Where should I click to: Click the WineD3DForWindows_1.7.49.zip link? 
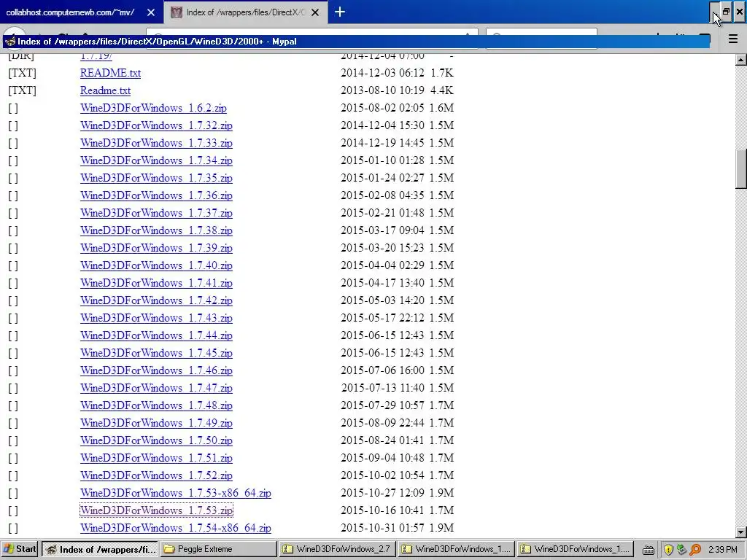tap(156, 423)
